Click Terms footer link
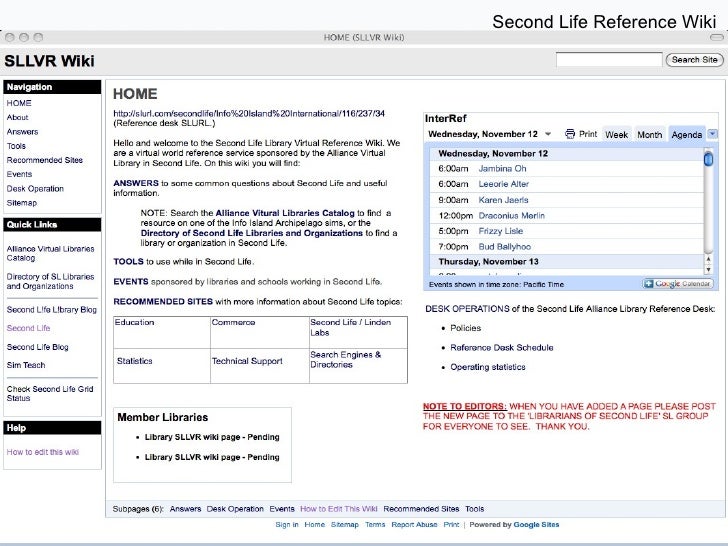 coord(375,525)
